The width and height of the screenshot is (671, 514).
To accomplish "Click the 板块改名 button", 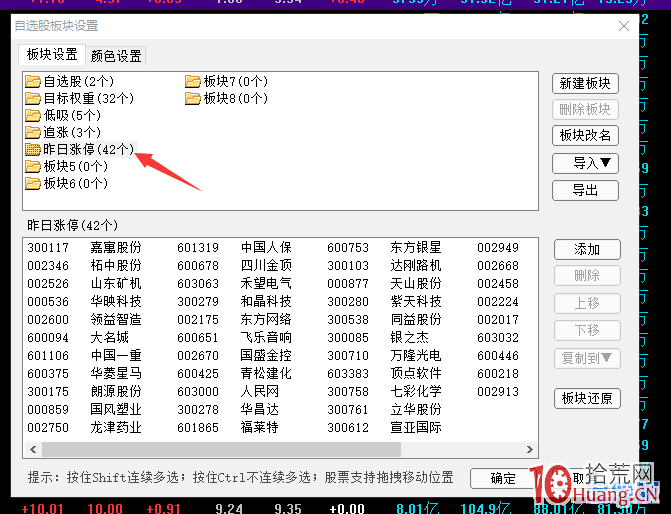I will point(585,136).
